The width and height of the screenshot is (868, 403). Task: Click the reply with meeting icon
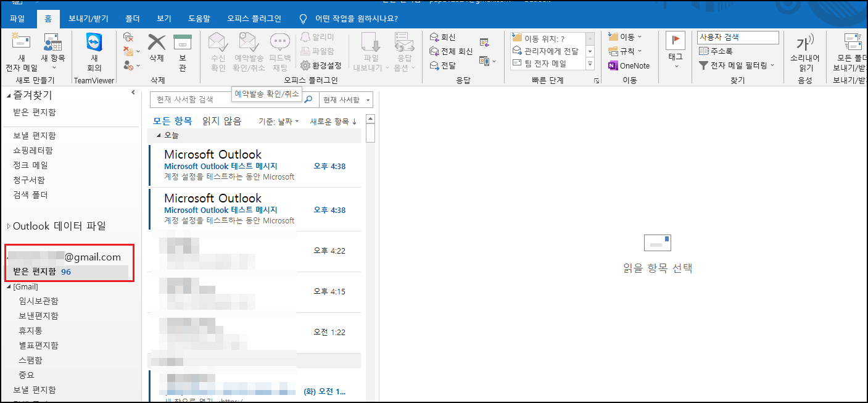484,43
